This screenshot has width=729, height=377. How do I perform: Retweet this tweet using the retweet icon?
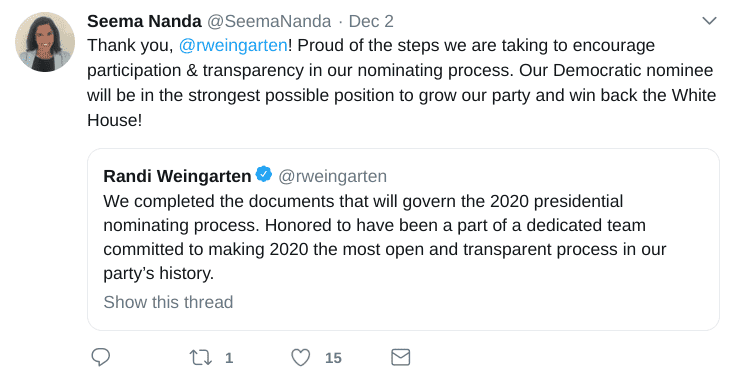point(201,358)
